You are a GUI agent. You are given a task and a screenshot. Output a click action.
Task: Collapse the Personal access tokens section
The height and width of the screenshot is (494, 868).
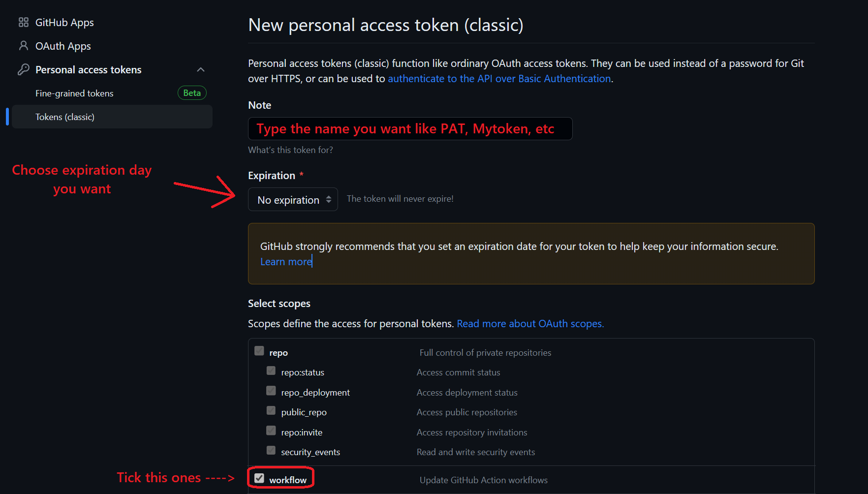coord(201,69)
